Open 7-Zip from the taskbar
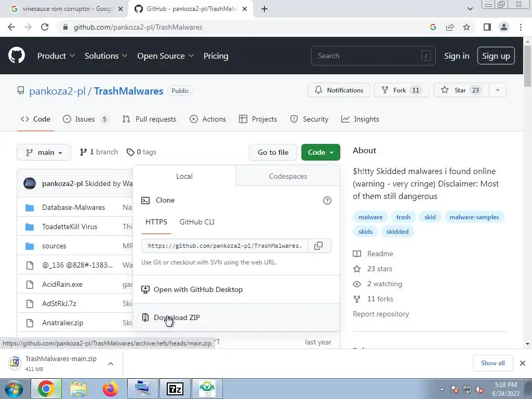 pos(175,389)
